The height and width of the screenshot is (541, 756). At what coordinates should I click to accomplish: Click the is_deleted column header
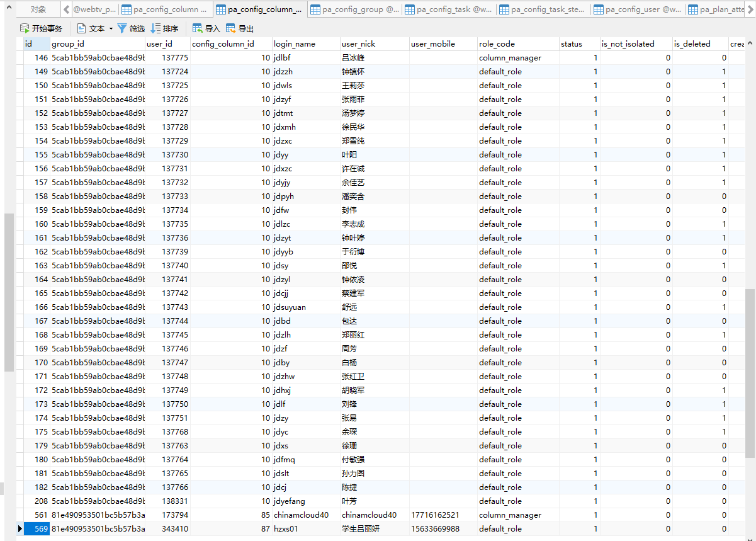tap(692, 44)
